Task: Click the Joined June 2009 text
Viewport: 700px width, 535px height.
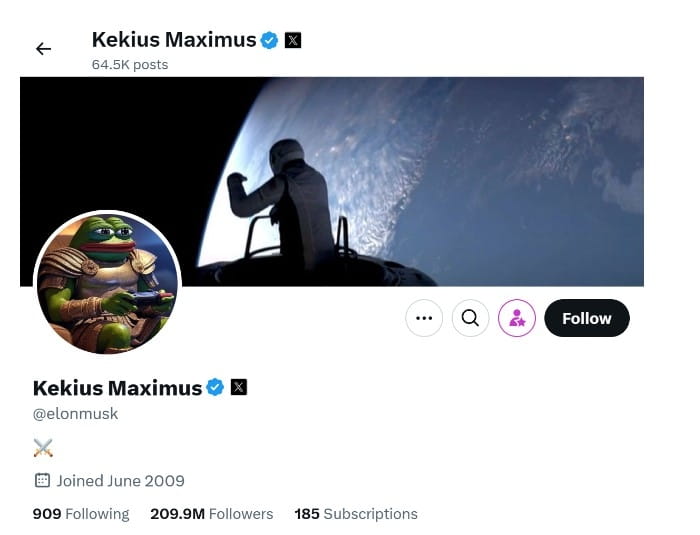Action: (x=120, y=481)
